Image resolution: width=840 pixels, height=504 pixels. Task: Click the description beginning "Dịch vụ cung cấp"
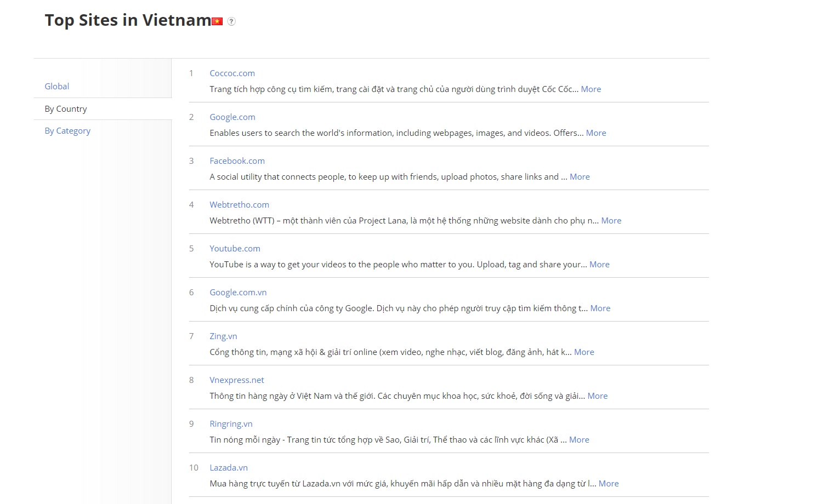pyautogui.click(x=399, y=308)
